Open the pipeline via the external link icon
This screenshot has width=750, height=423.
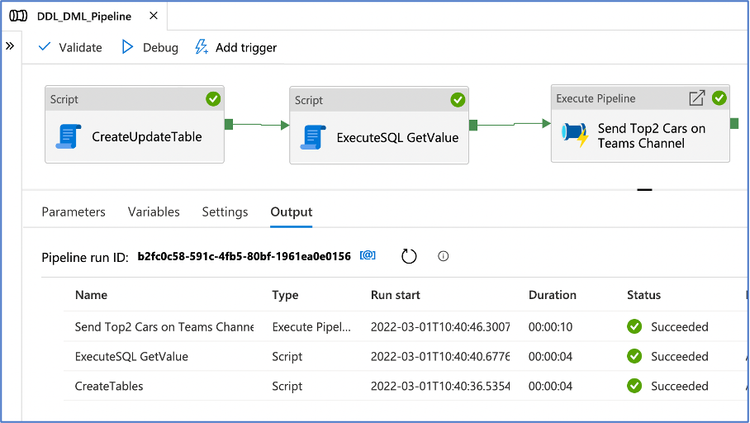click(697, 98)
